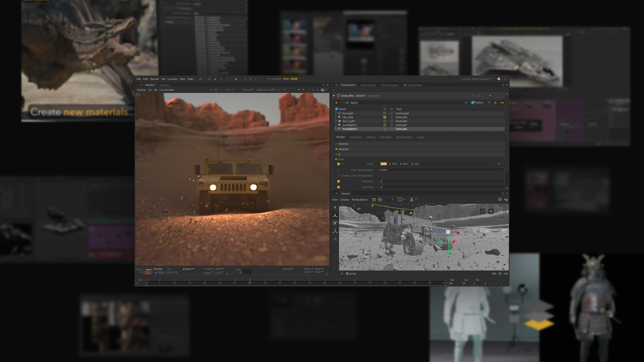Screen dimensions: 644x362
Task: Toggle mute box for headlight01
Action: [385, 125]
